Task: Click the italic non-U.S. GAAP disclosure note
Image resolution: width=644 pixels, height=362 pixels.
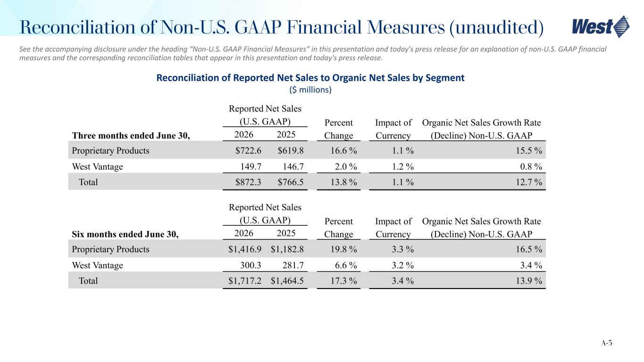Action: click(313, 53)
